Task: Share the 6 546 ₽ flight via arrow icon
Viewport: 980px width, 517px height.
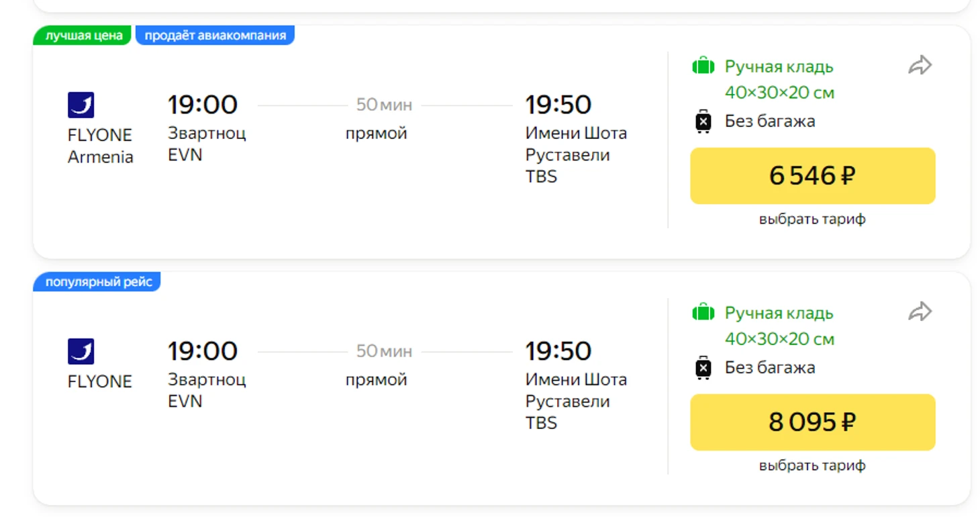Action: (920, 65)
